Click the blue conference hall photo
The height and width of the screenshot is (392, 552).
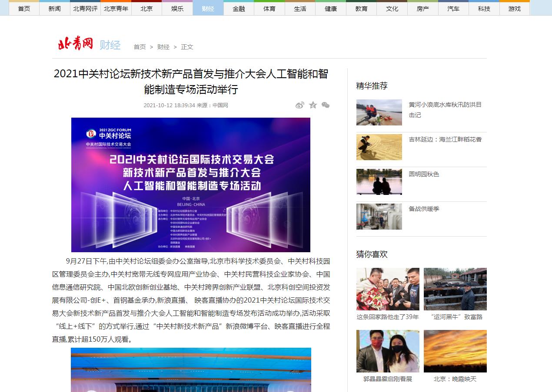(x=191, y=370)
